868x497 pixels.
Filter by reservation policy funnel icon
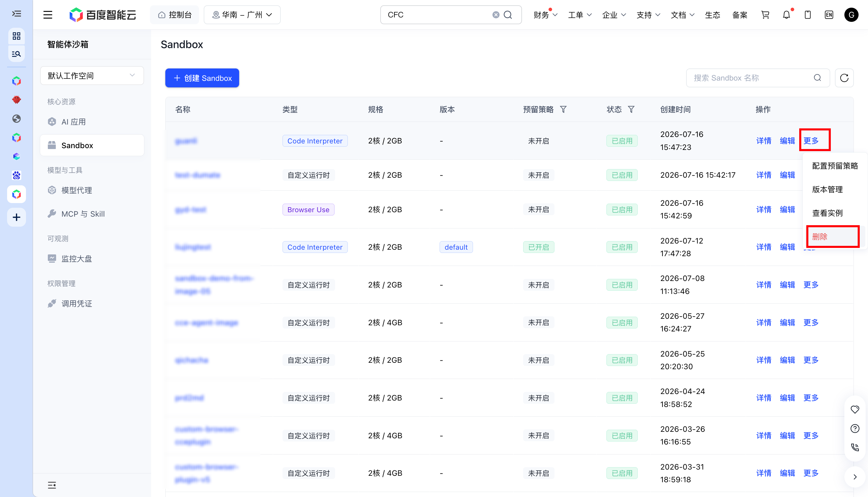click(x=563, y=109)
